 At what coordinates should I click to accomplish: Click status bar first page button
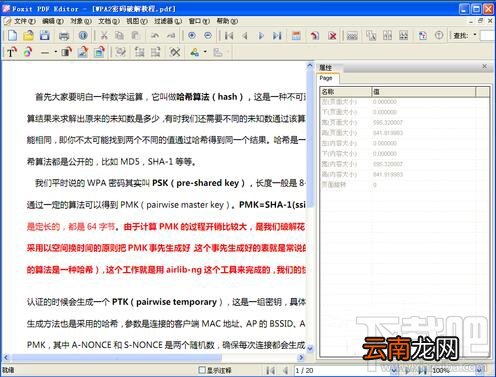click(271, 370)
